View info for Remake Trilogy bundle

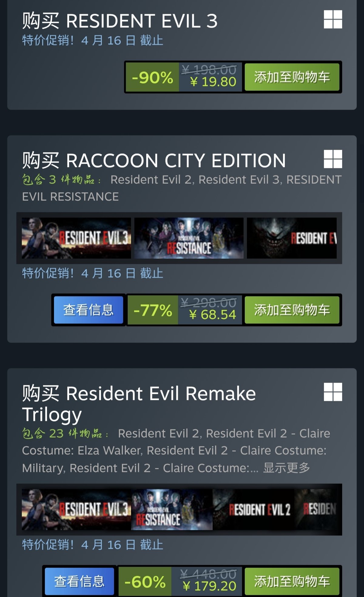(79, 581)
